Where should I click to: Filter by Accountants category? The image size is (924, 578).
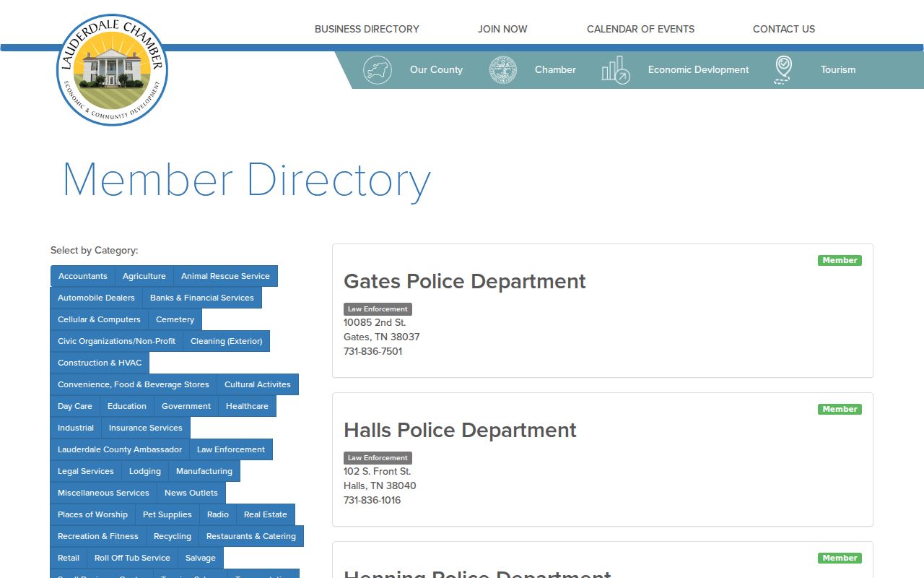[83, 276]
